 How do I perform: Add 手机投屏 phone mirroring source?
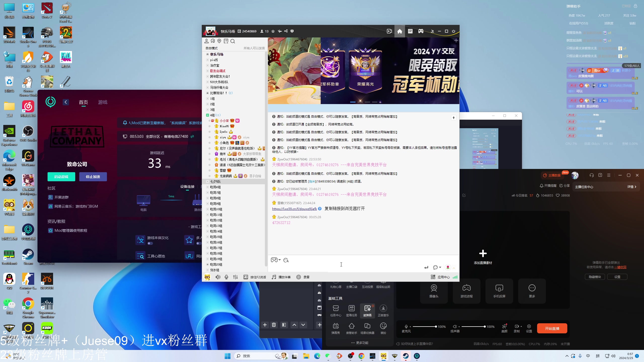pyautogui.click(x=499, y=291)
